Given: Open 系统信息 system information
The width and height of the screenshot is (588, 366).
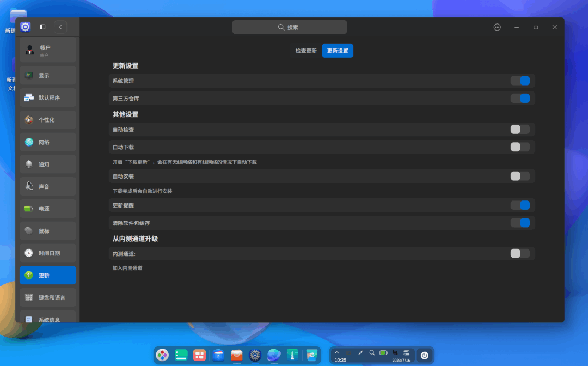Looking at the screenshot, I should [x=47, y=317].
